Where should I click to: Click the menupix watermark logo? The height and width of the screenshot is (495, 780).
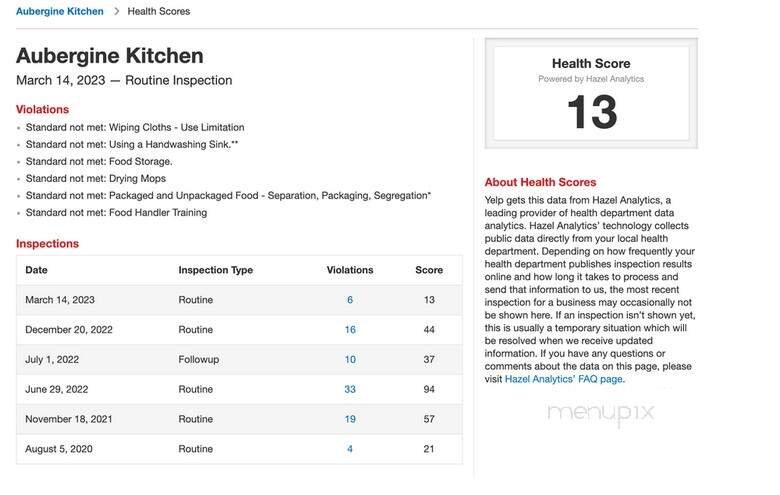601,411
